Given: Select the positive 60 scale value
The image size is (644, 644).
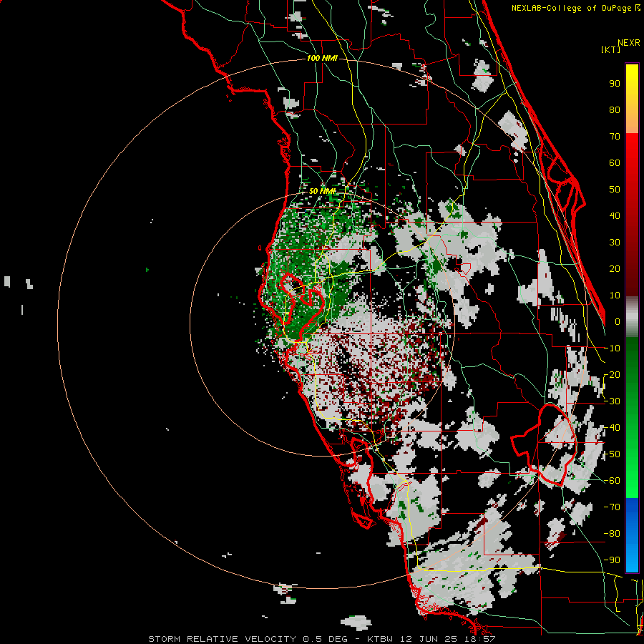Looking at the screenshot, I should tap(615, 162).
